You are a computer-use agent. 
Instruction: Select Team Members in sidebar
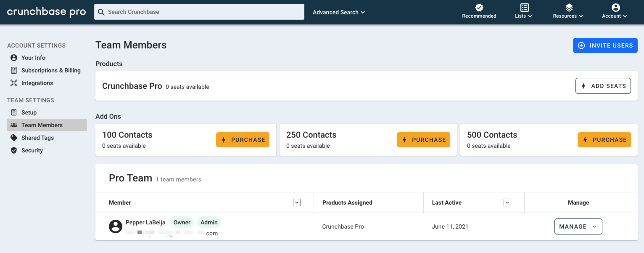(x=47, y=125)
